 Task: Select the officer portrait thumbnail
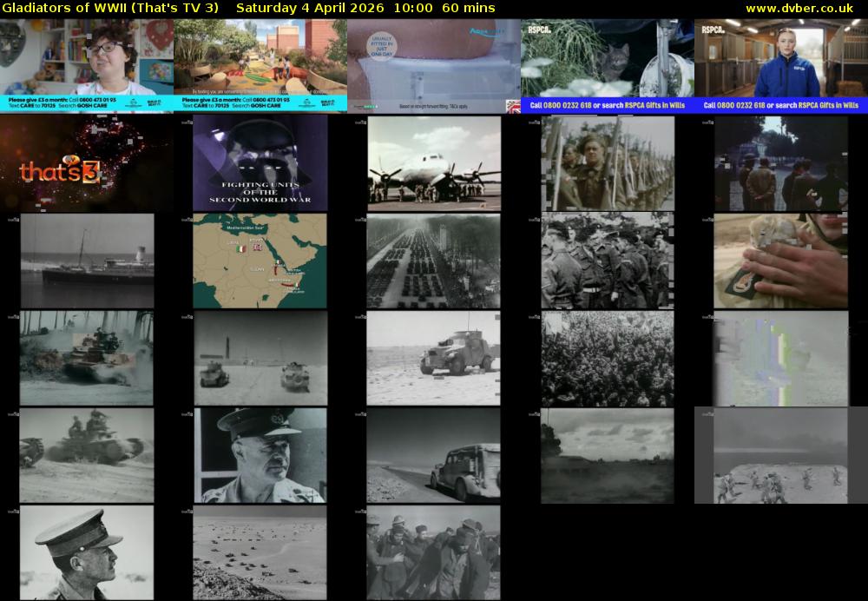(x=258, y=454)
